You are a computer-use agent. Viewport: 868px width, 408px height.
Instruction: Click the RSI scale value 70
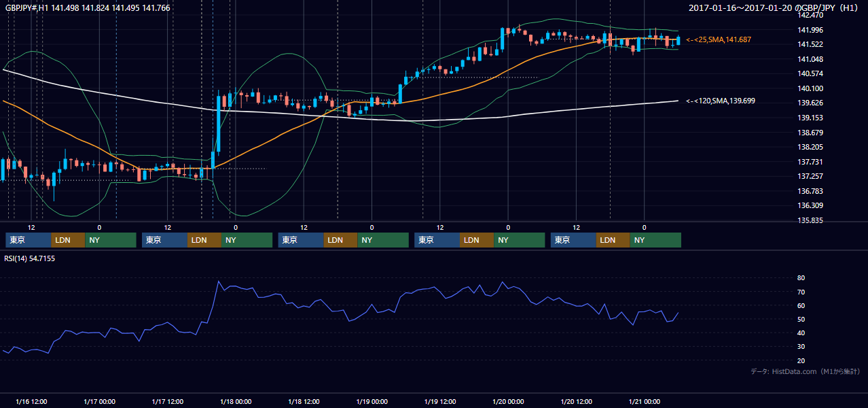(x=801, y=292)
